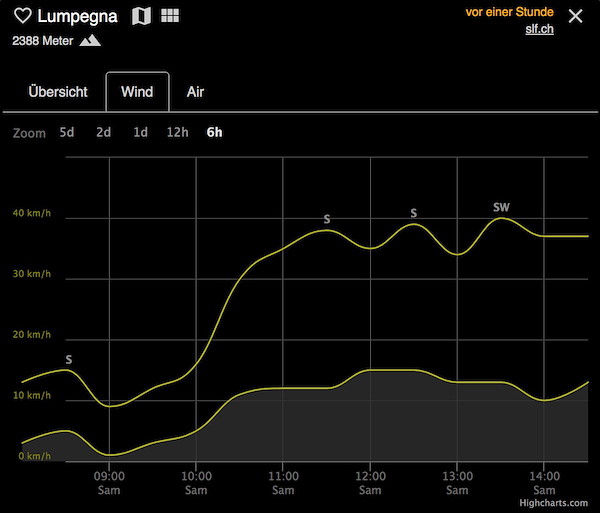Viewport: 600px width, 513px height.
Task: Open the Air tab
Action: (195, 92)
